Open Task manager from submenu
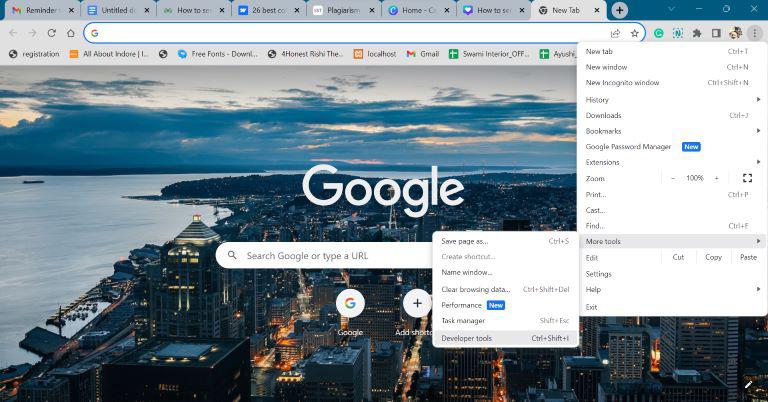The image size is (768, 402). coord(505,321)
